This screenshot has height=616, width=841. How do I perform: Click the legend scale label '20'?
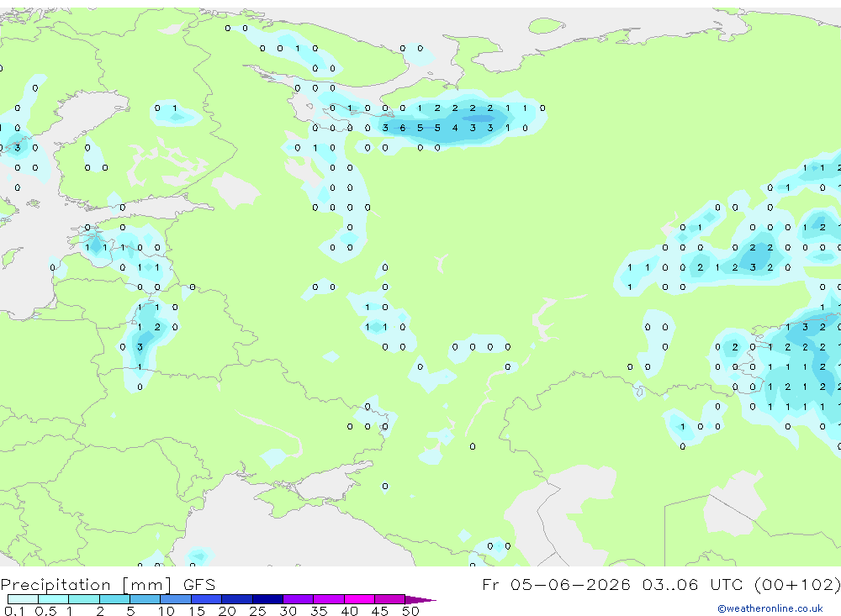227,611
